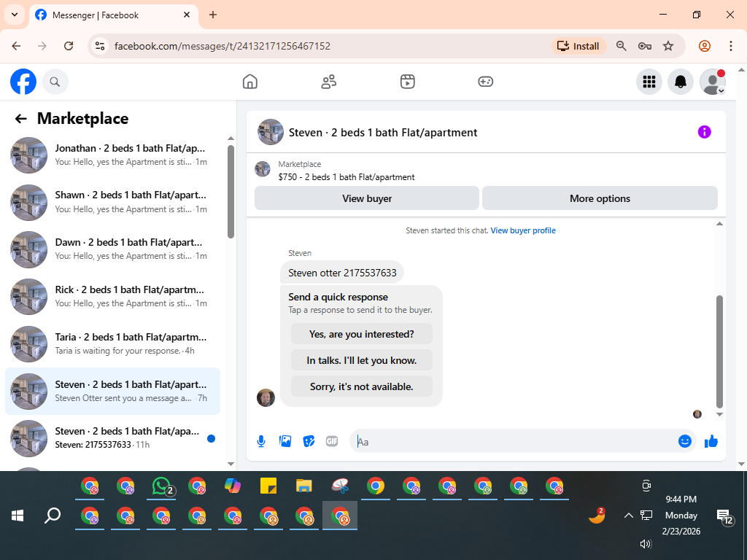Send quick reply 'In talks. I'll let you know.'
747x560 pixels.
(x=362, y=360)
